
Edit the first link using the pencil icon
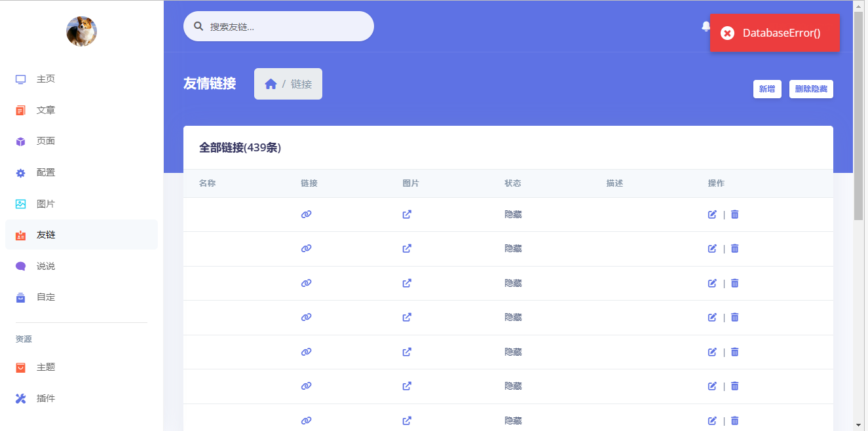click(x=712, y=214)
